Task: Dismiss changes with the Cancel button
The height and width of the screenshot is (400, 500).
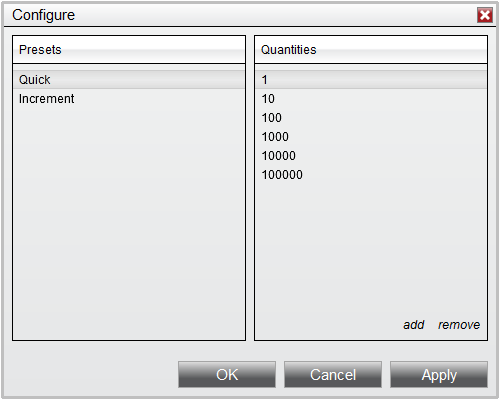Action: 333,375
